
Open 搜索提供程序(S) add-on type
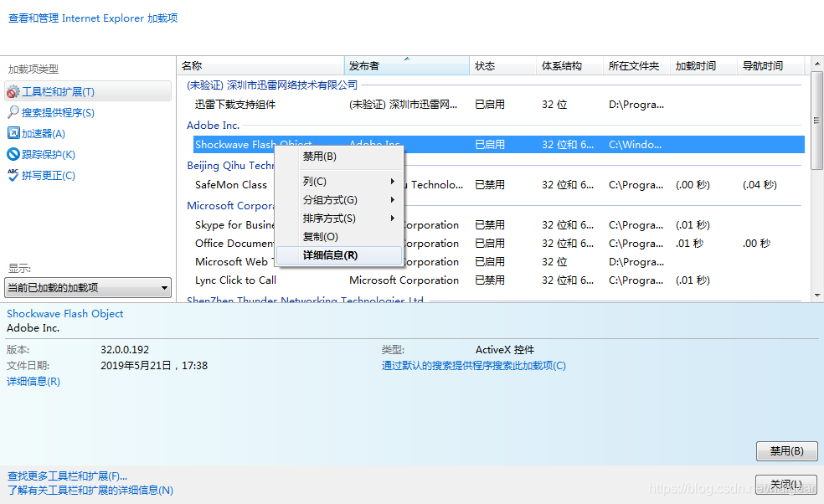tap(58, 112)
